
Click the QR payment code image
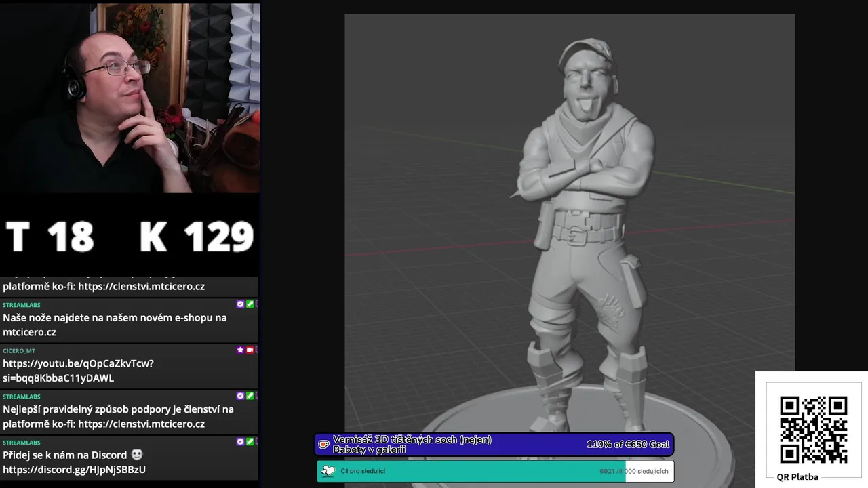[x=813, y=430]
